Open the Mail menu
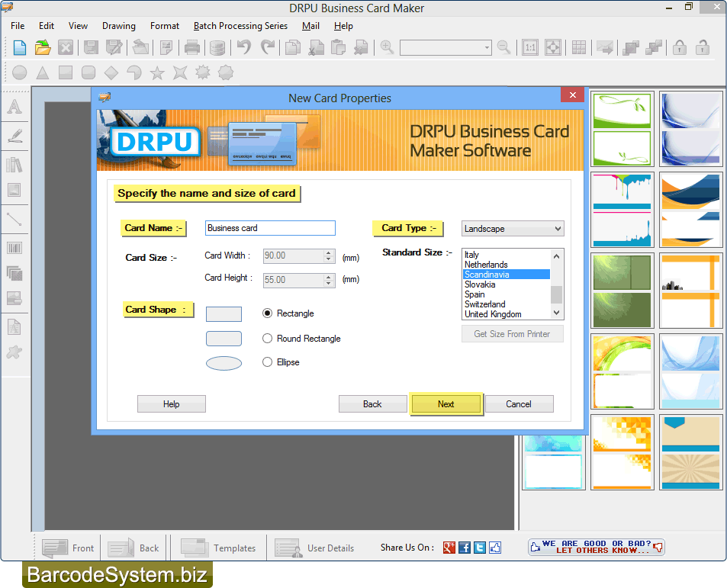The height and width of the screenshot is (588, 727). [x=310, y=26]
